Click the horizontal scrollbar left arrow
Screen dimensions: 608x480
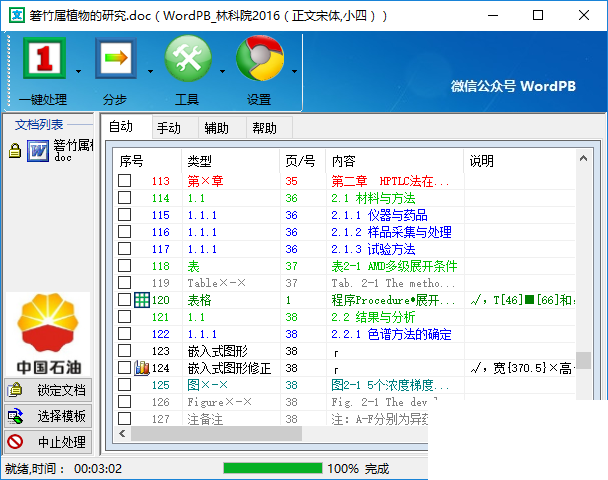click(123, 433)
